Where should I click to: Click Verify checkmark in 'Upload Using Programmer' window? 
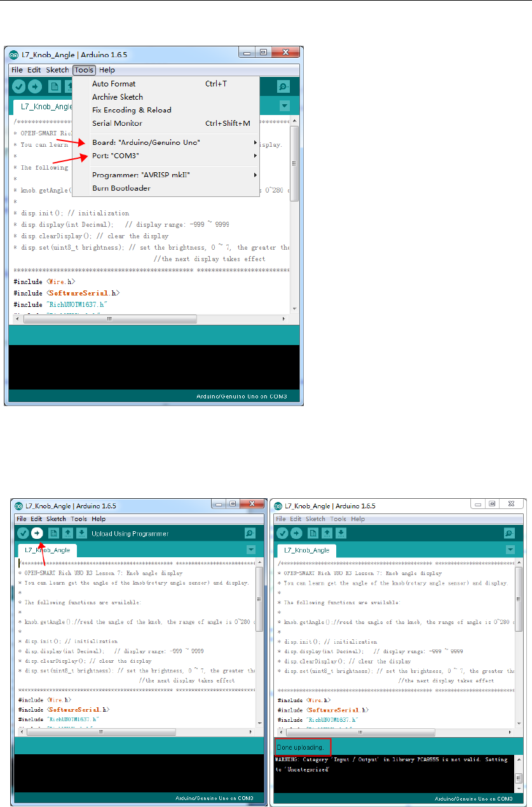(23, 533)
